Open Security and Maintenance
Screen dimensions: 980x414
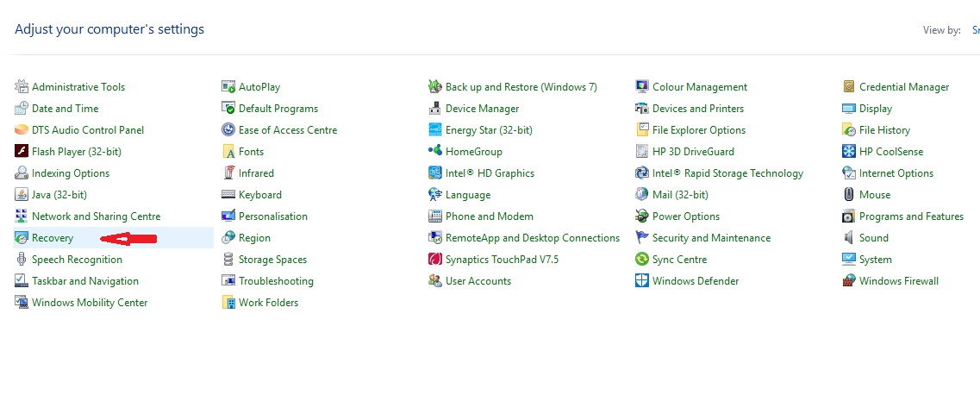711,238
